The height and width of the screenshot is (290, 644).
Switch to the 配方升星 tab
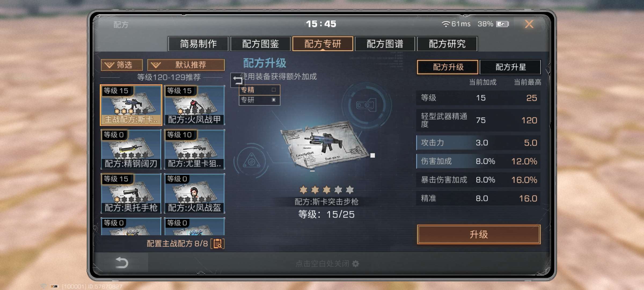coord(510,67)
